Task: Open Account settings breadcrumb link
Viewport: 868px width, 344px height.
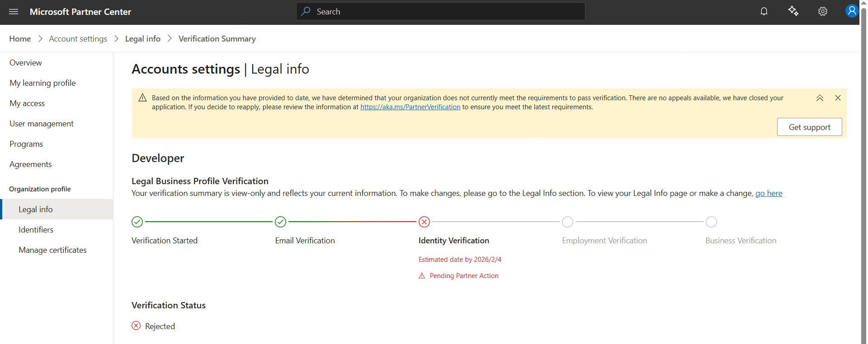Action: pos(78,39)
